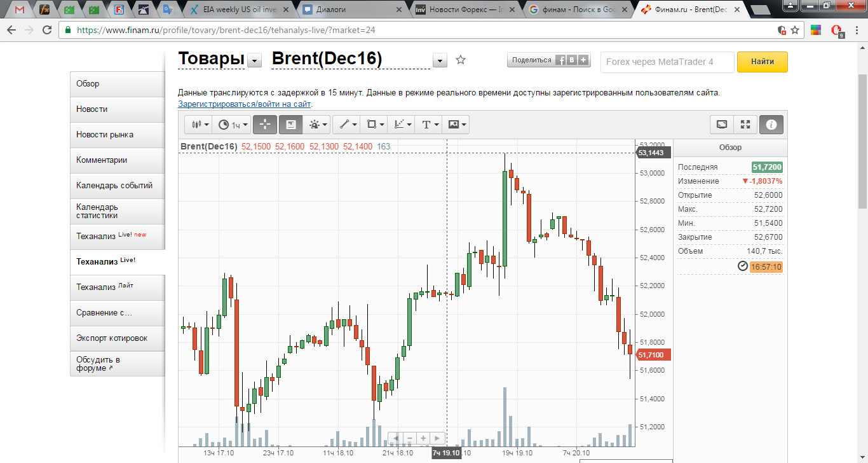Share via the VK icon
Image resolution: width=868 pixels, height=463 pixels.
pos(572,60)
